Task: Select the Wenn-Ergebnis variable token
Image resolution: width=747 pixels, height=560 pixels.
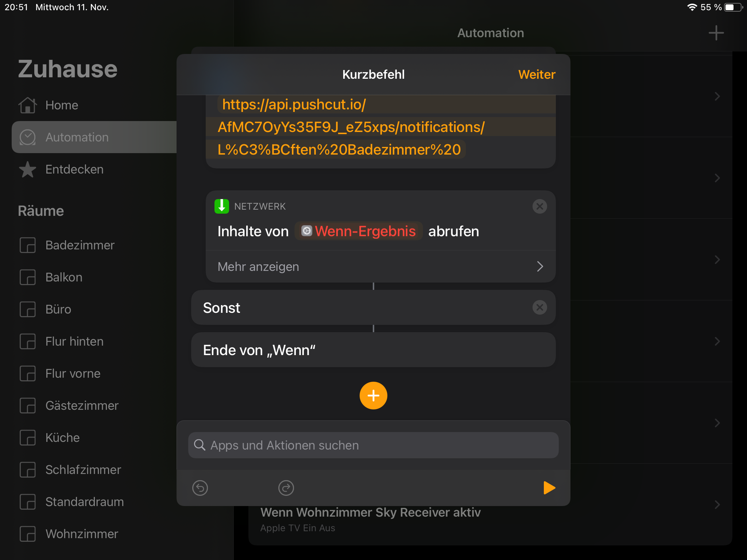Action: [359, 231]
